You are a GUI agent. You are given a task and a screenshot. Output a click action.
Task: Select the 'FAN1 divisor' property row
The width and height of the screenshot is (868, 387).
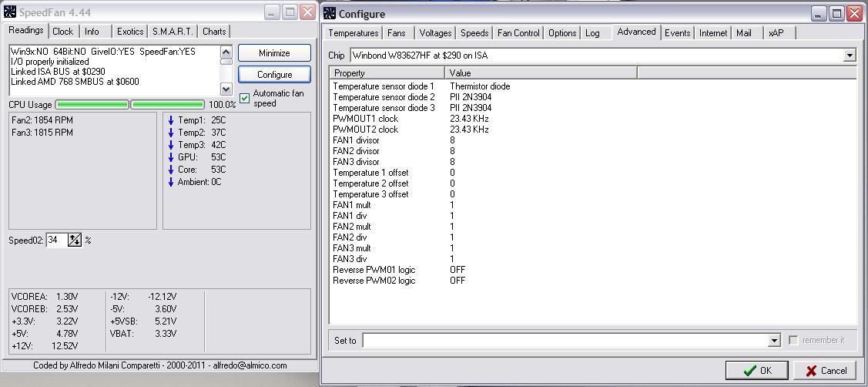click(x=592, y=140)
